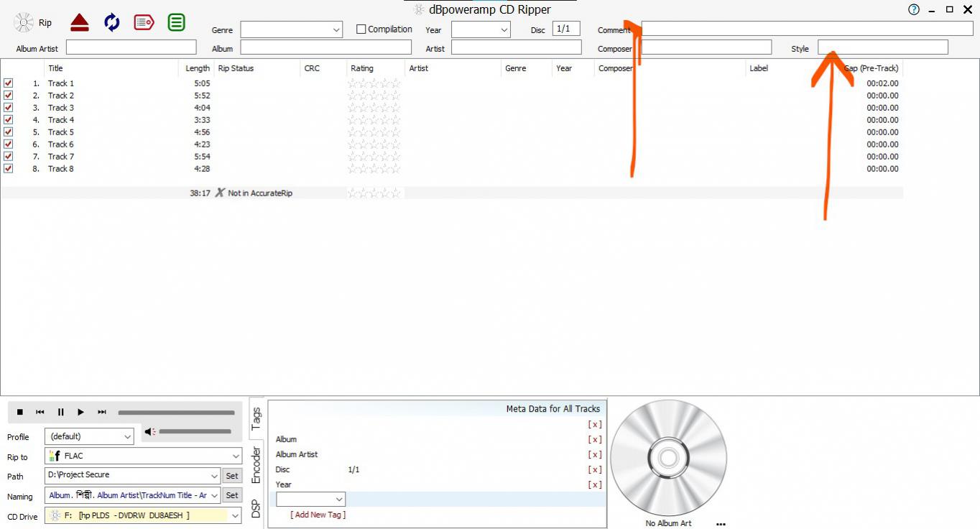Image resolution: width=980 pixels, height=529 pixels.
Task: Open the red metadata tag icon
Action: pyautogui.click(x=144, y=23)
